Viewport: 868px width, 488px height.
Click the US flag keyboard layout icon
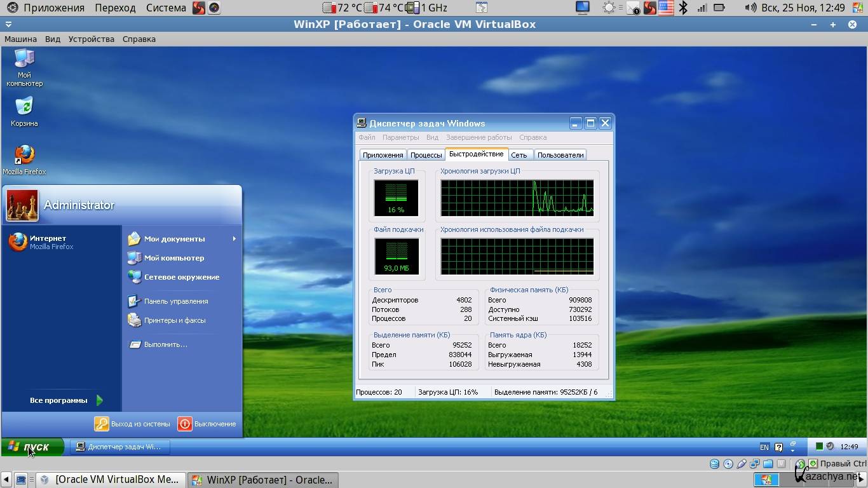tap(666, 8)
